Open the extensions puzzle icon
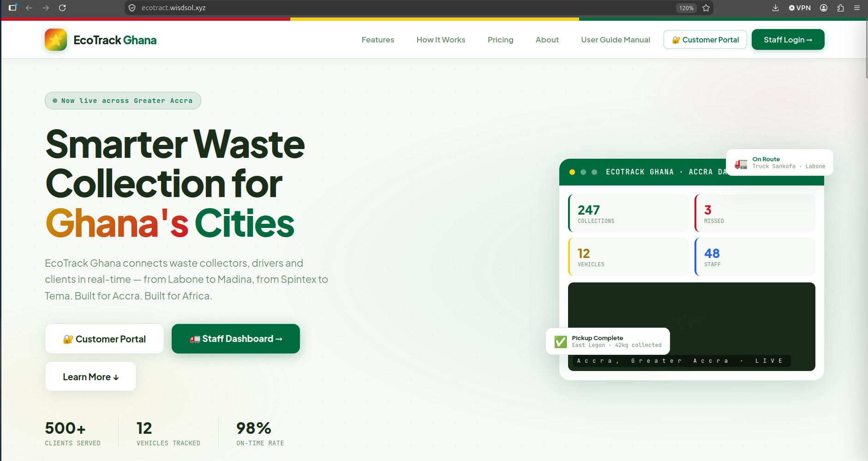Image resolution: width=868 pixels, height=461 pixels. click(x=840, y=8)
